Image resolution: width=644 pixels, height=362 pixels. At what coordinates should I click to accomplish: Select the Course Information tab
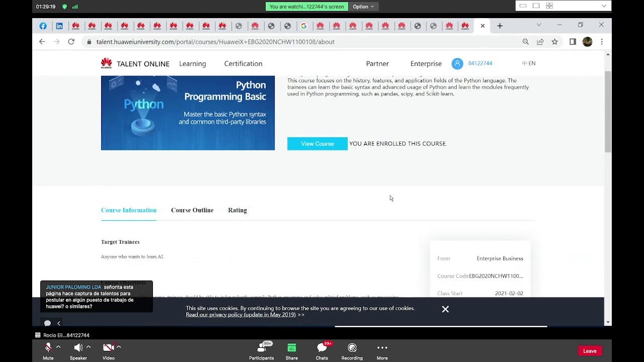click(x=129, y=210)
